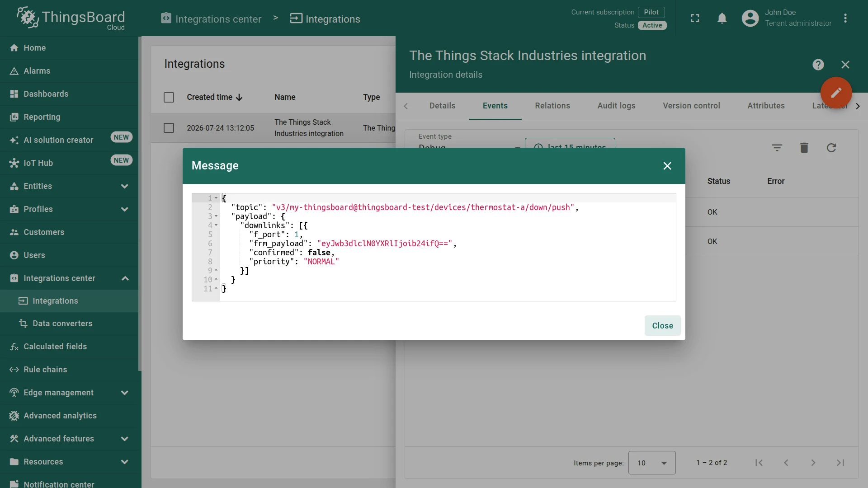
Task: Open the items per page dropdown
Action: (x=651, y=463)
